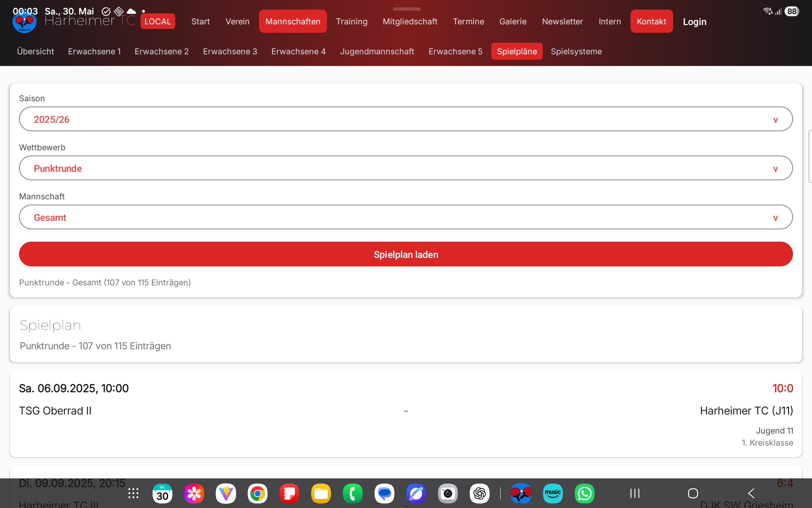
Task: Open the Galerie page
Action: click(x=513, y=22)
